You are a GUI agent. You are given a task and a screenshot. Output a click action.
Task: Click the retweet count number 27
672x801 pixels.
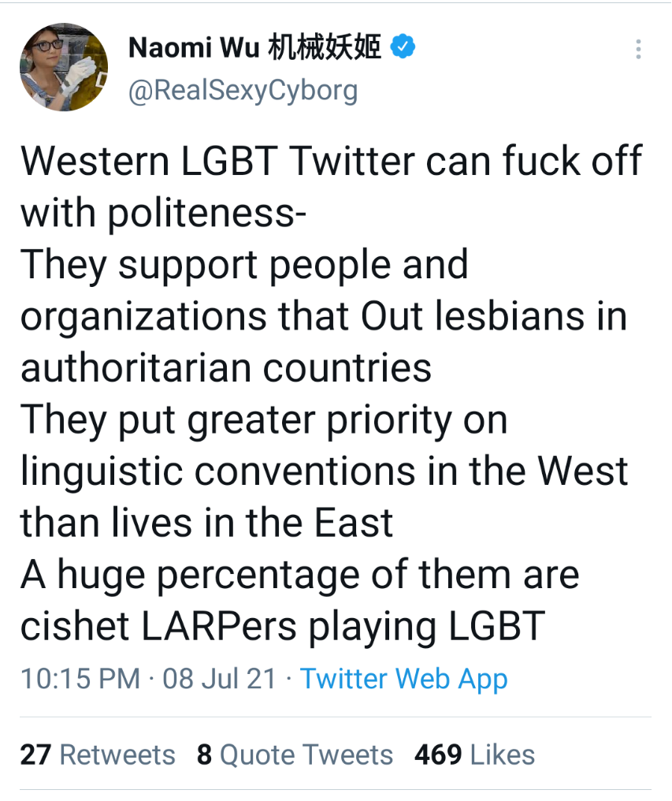(x=35, y=754)
